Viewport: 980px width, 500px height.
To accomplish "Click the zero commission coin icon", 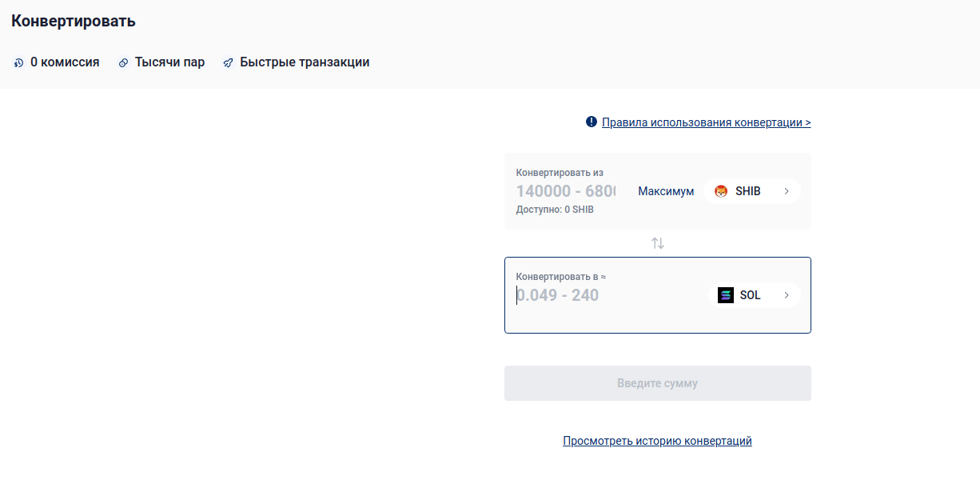I will point(19,62).
